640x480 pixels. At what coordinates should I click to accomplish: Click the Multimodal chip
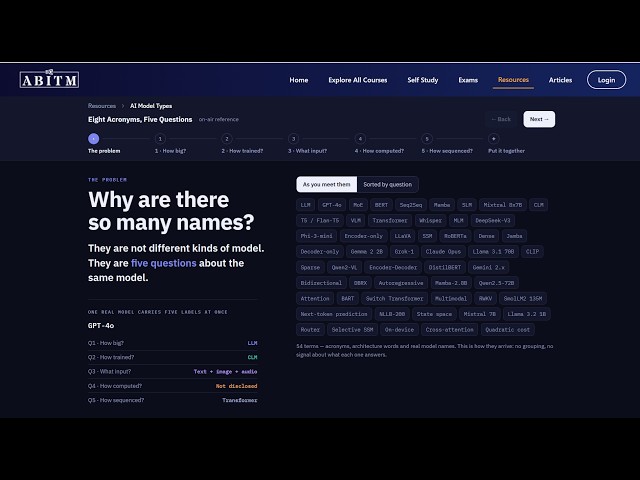[x=451, y=298]
